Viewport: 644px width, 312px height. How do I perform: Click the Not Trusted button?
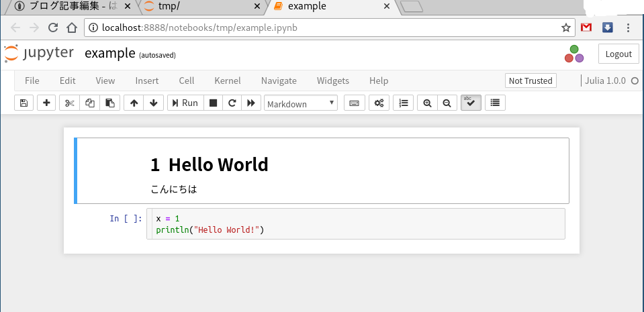[x=531, y=81]
